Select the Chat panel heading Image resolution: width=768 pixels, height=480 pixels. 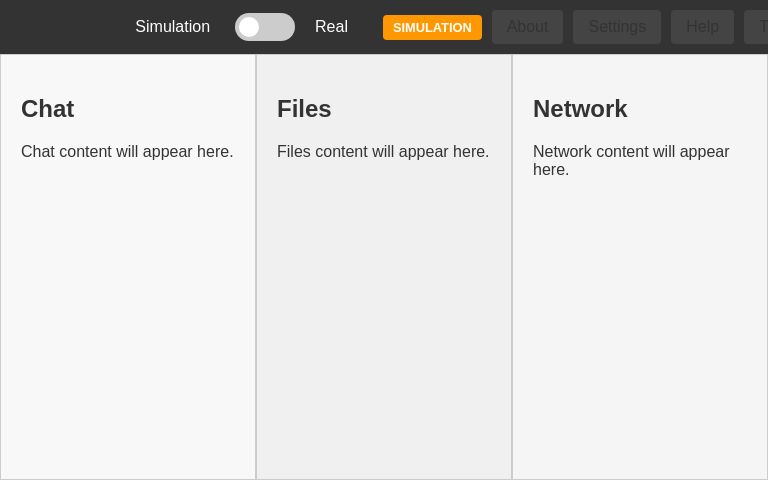pos(47,109)
